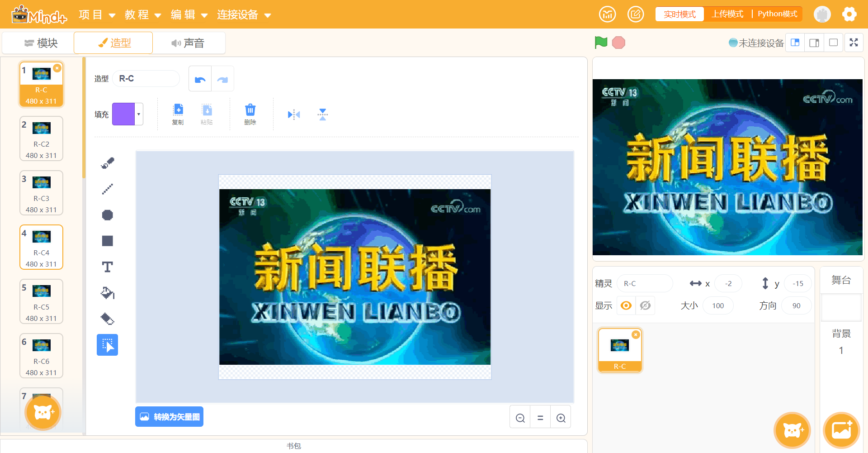Open the feedback edit icon in header
Viewport: 868px width, 453px height.
(636, 14)
